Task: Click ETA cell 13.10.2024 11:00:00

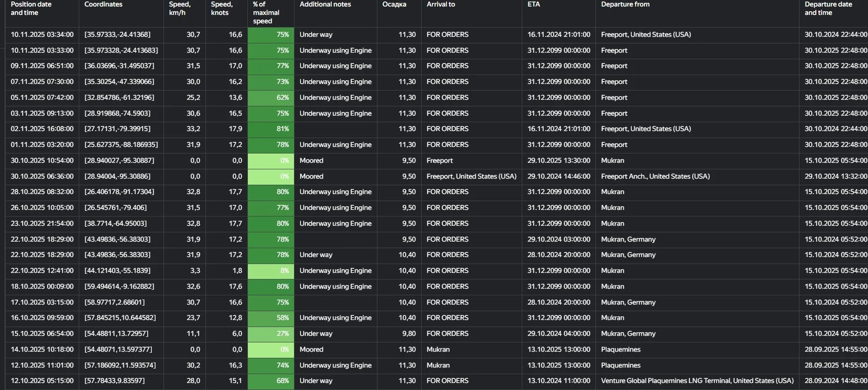Action: coord(559,381)
